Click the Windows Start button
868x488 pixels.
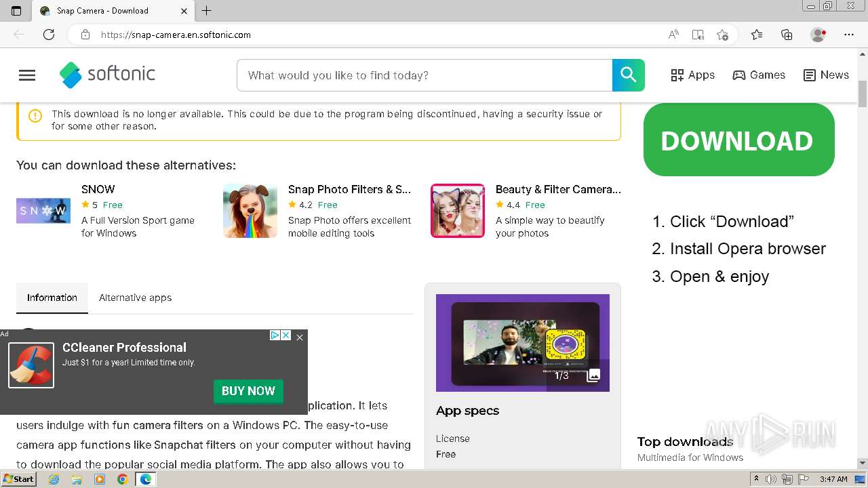[x=18, y=479]
